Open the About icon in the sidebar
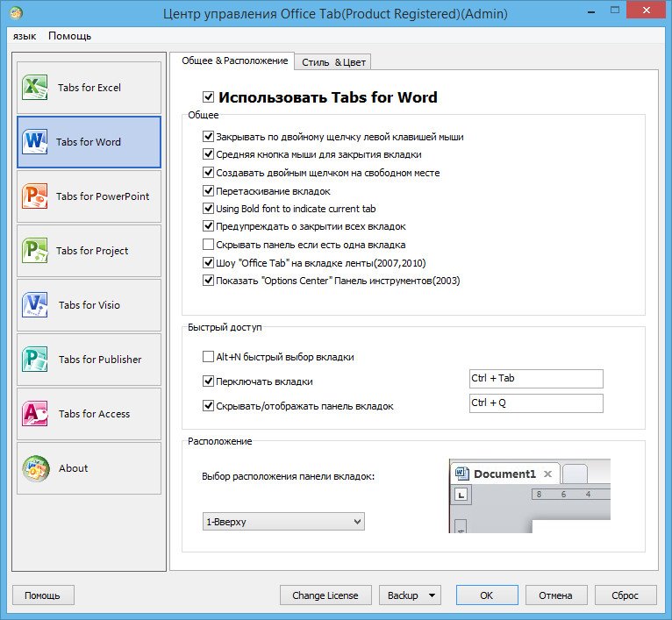Screen dimensions: 672x620 coord(36,468)
